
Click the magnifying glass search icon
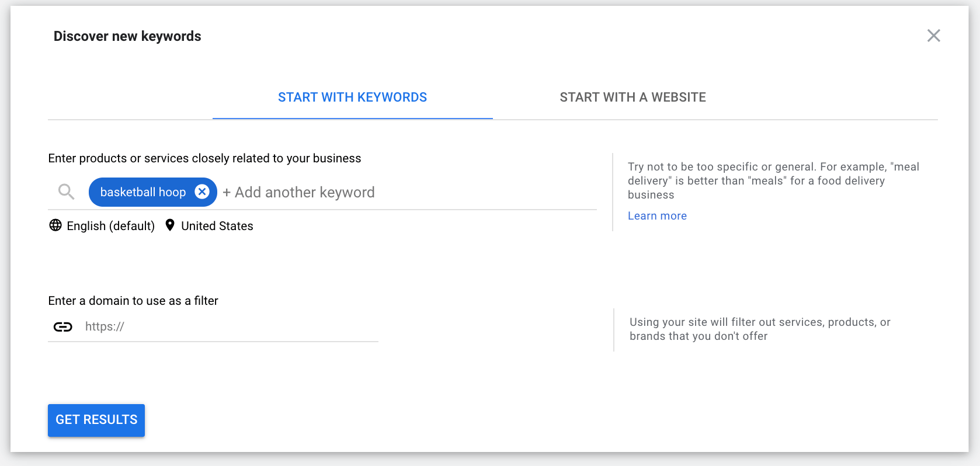click(x=66, y=192)
